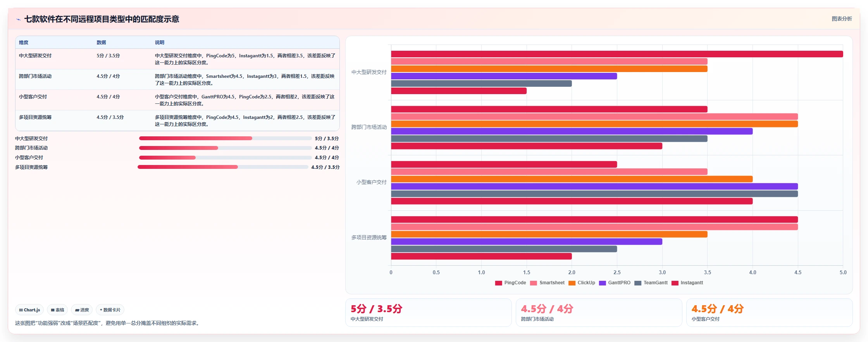Toggle the ClickUp legend entry
The height and width of the screenshot is (342, 868).
pos(582,283)
